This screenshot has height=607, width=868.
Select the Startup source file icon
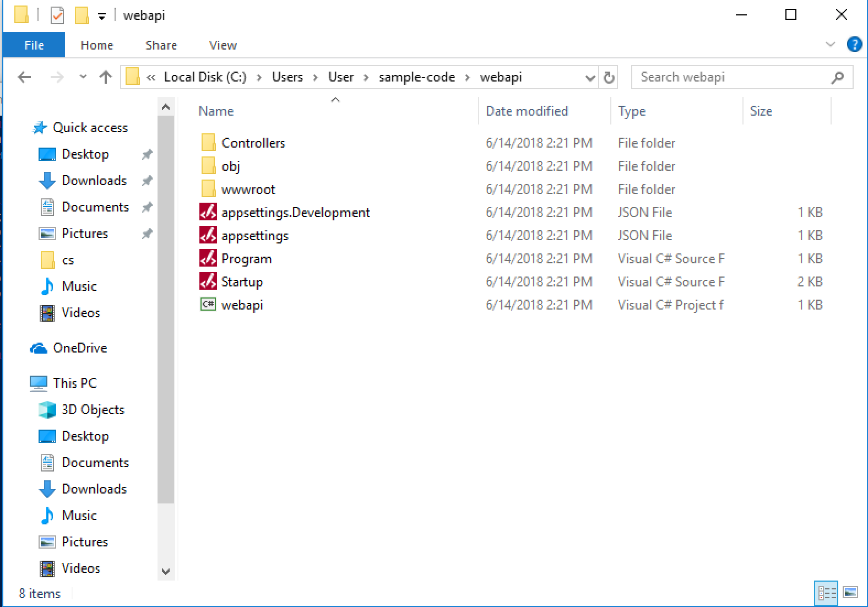(208, 281)
